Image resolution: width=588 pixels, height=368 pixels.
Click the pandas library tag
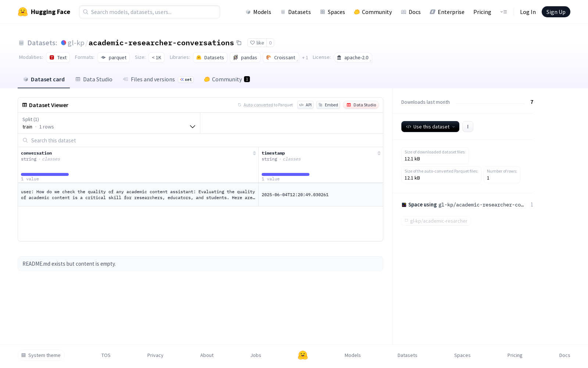[245, 57]
